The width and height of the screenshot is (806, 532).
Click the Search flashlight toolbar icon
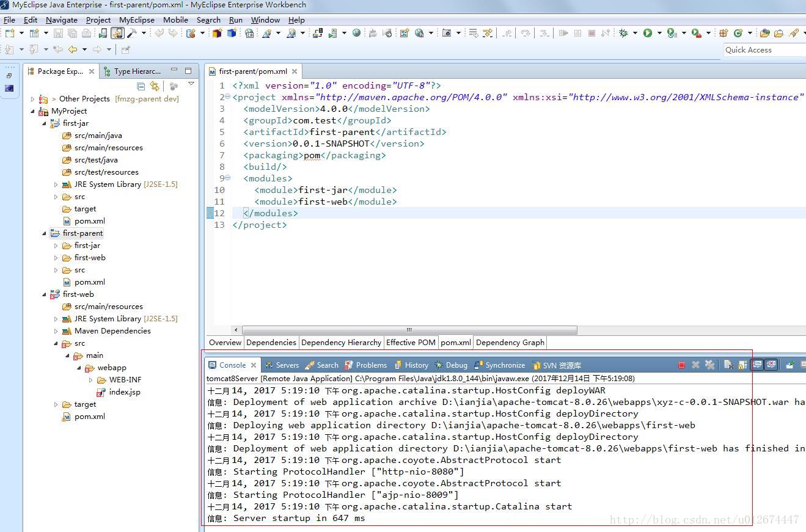[794, 33]
